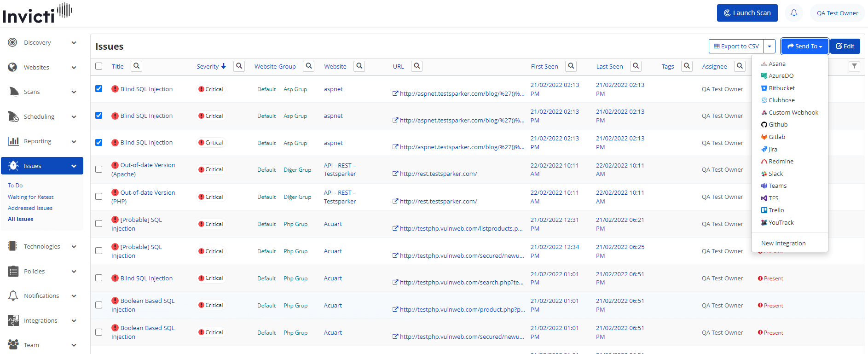Select the Out-of-date Version (PHP) row checkbox
Image resolution: width=868 pixels, height=354 pixels.
(98, 196)
